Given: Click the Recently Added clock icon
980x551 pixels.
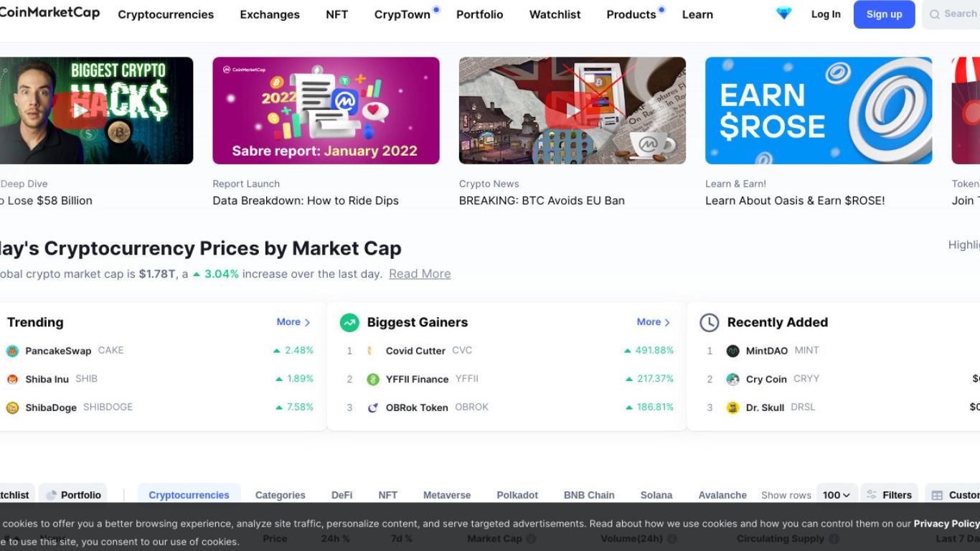Looking at the screenshot, I should pyautogui.click(x=709, y=323).
